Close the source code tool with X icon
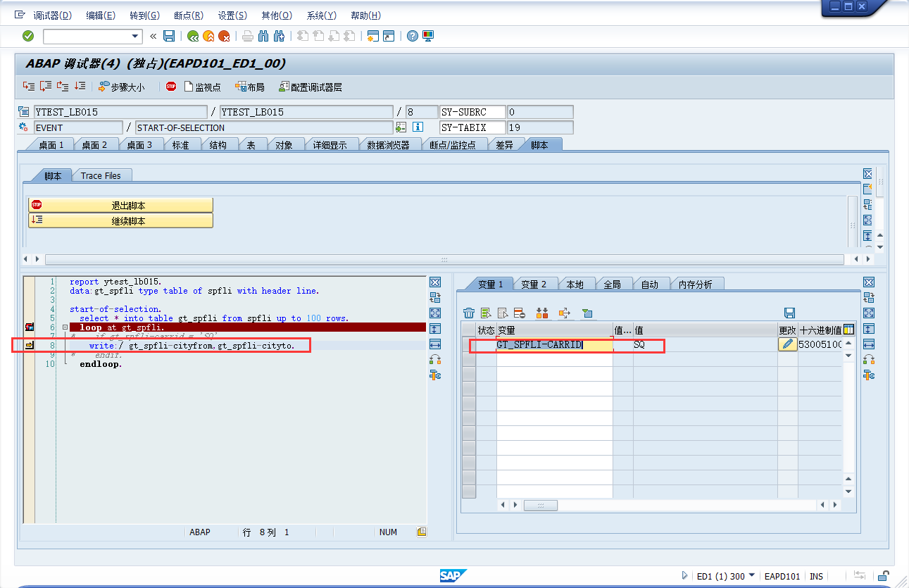909x588 pixels. tap(434, 282)
